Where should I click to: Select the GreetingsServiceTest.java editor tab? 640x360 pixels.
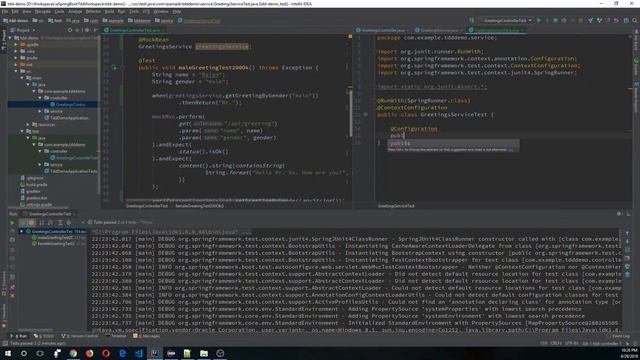pos(496,30)
